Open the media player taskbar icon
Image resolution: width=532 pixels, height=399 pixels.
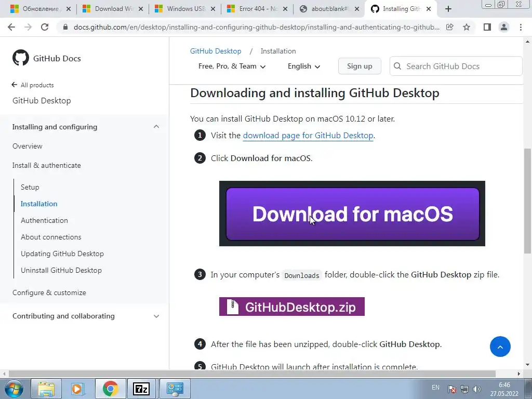pyautogui.click(x=77, y=389)
